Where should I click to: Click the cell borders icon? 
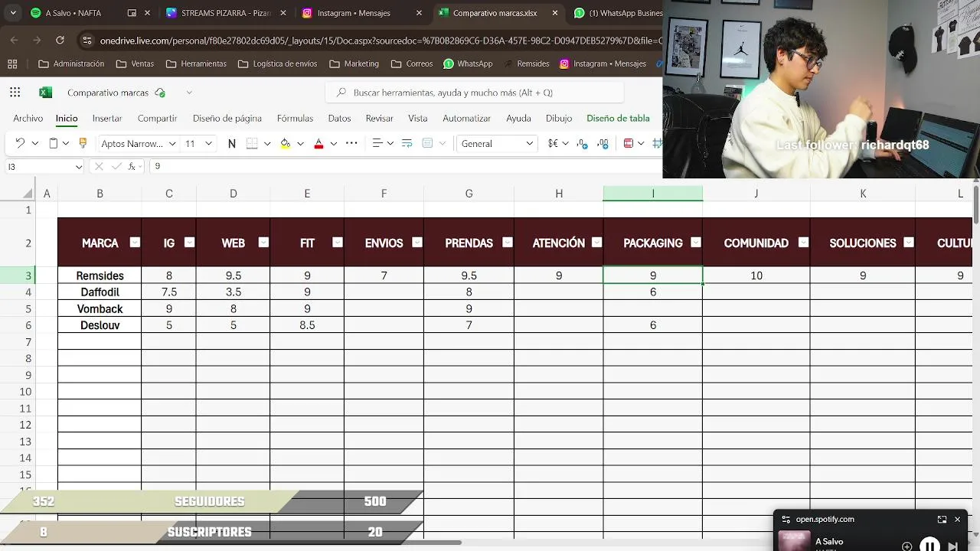click(x=252, y=143)
